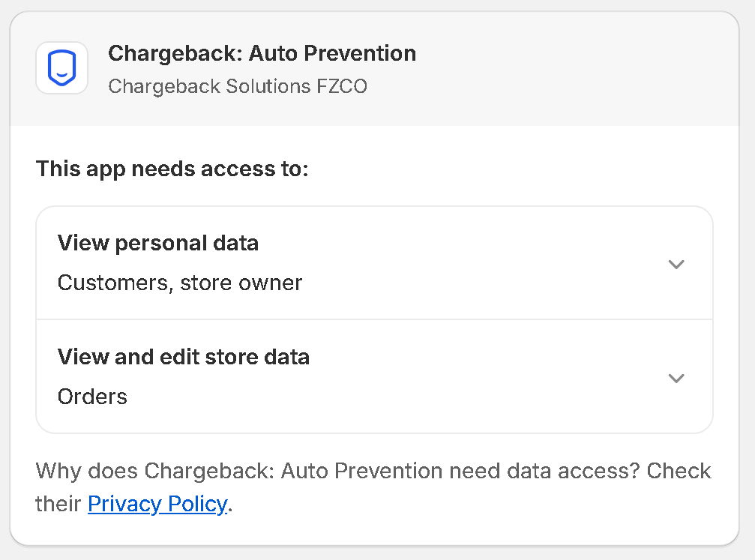Click the divider between the two permission rows
The width and height of the screenshot is (755, 560).
click(375, 319)
